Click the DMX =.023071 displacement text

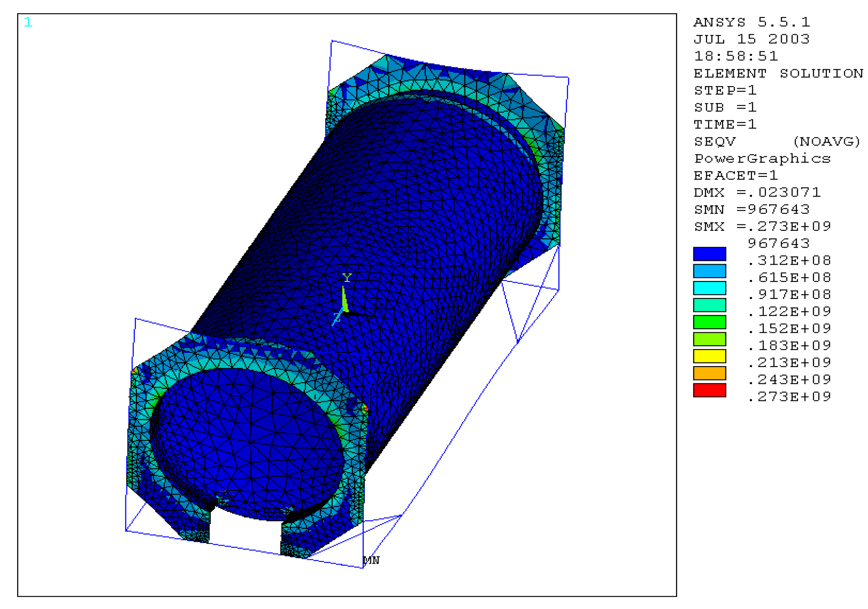pyautogui.click(x=757, y=192)
